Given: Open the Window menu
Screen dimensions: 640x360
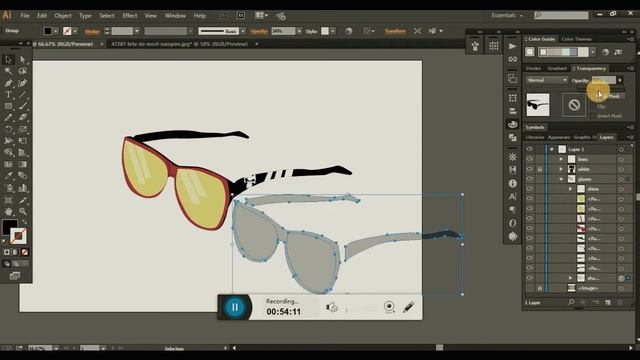Looking at the screenshot, I should tap(175, 16).
